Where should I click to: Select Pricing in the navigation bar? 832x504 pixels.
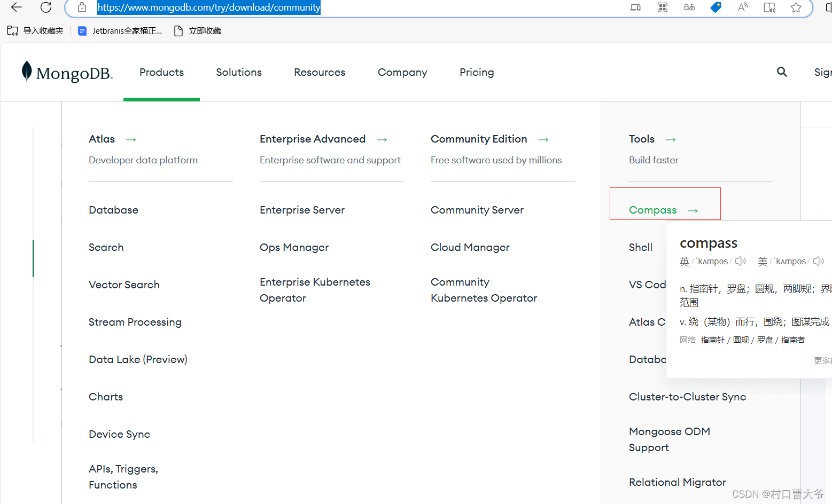pyautogui.click(x=476, y=72)
